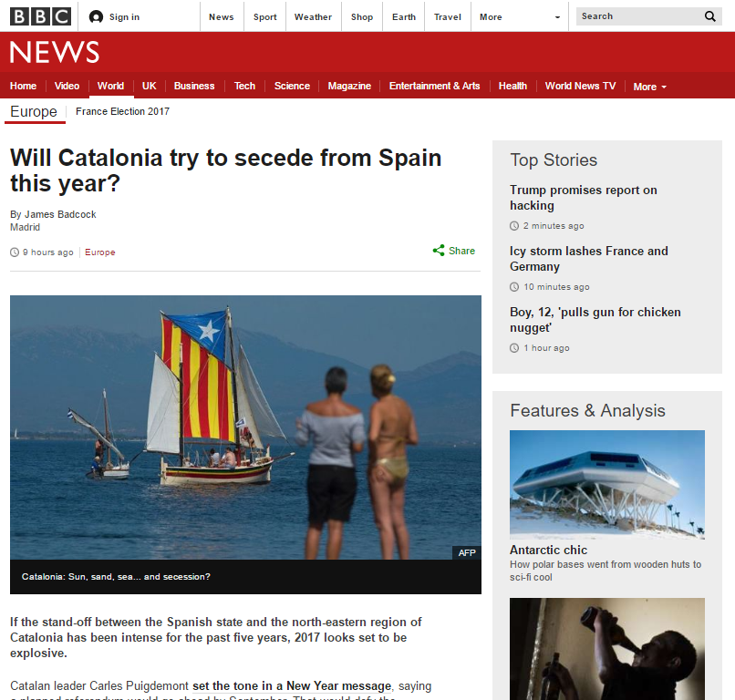Click the green Share icon
The width and height of the screenshot is (735, 700).
(439, 251)
